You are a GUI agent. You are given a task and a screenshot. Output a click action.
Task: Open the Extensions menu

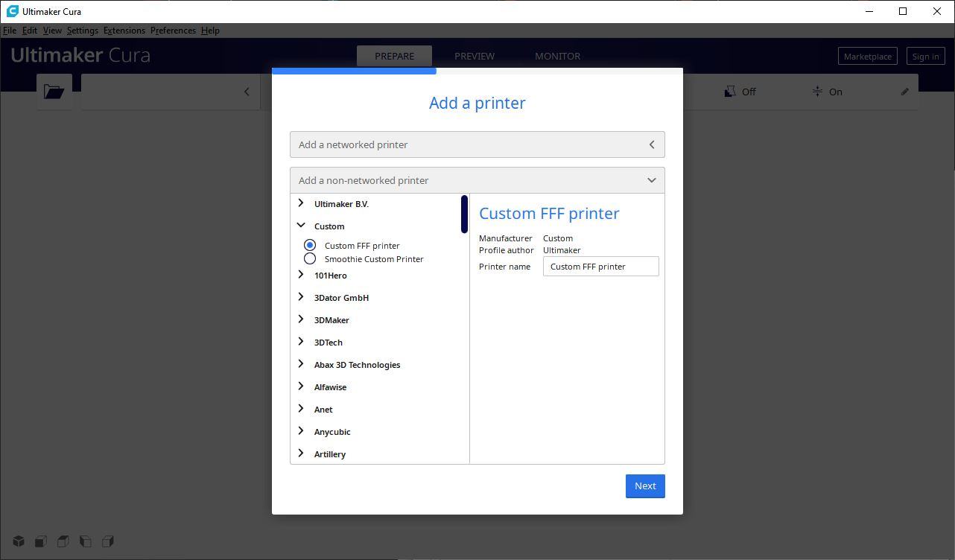[x=124, y=31]
